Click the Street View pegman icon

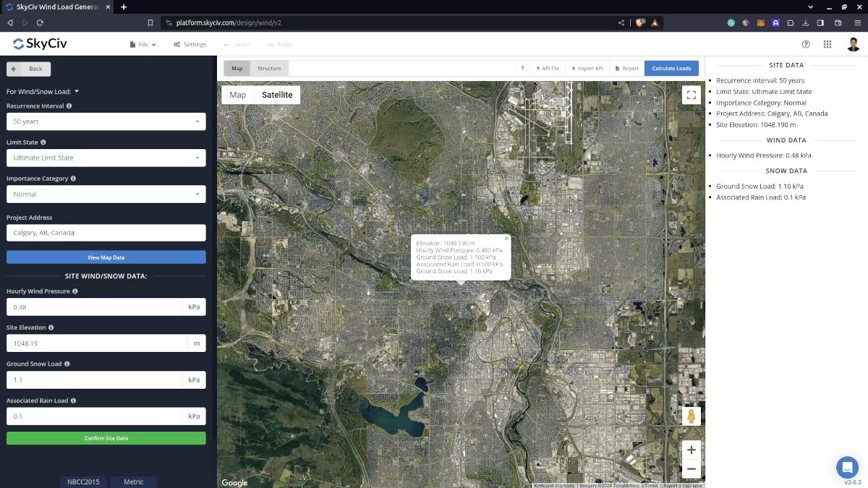(x=691, y=416)
